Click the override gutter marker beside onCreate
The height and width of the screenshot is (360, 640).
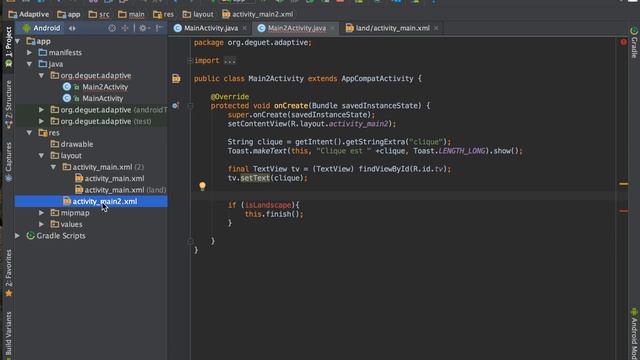tap(175, 105)
